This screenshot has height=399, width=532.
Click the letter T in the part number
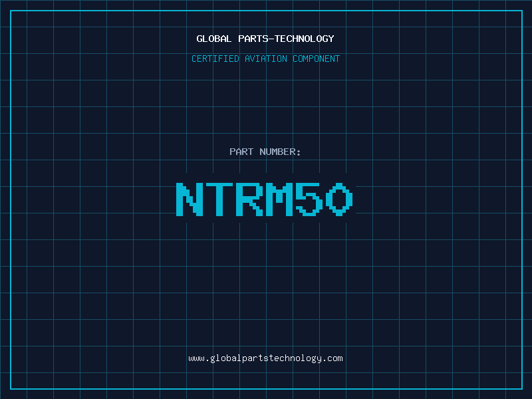219,199
